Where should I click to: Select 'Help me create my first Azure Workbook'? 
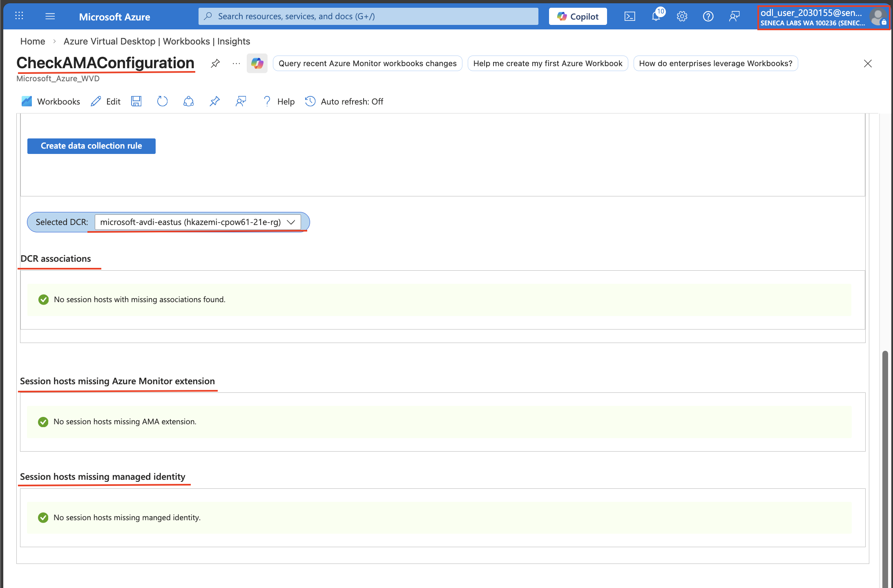(x=548, y=63)
